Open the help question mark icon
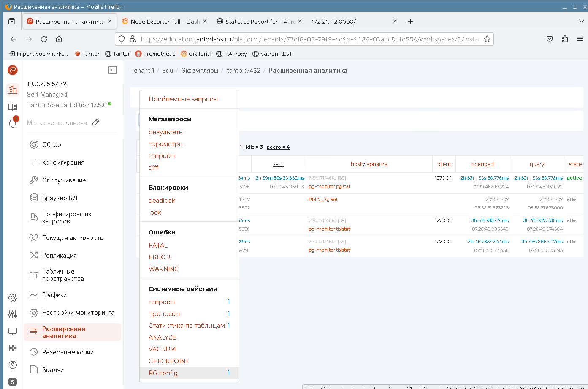The image size is (588, 389). point(13,365)
